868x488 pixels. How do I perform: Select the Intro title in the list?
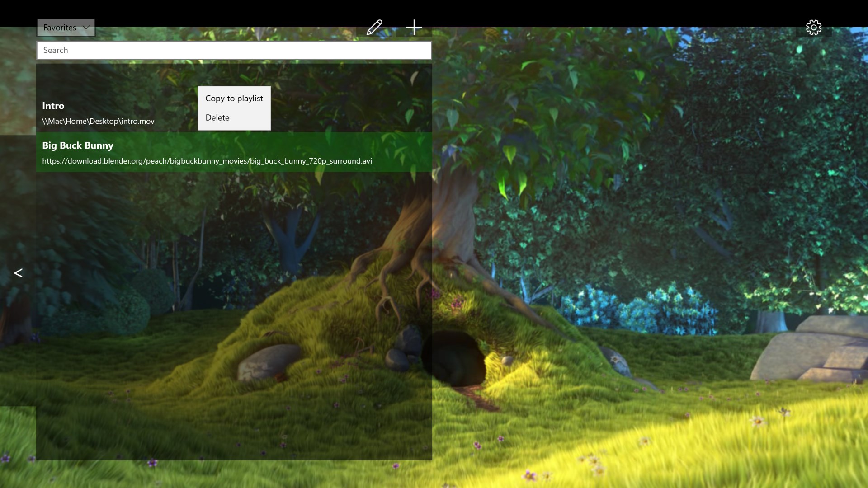tap(53, 106)
